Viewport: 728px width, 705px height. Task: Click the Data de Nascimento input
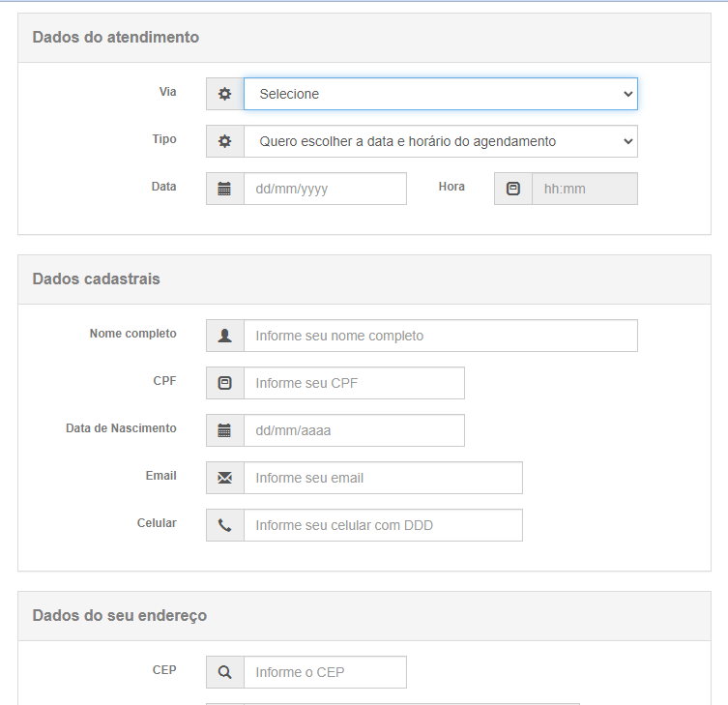click(x=354, y=430)
